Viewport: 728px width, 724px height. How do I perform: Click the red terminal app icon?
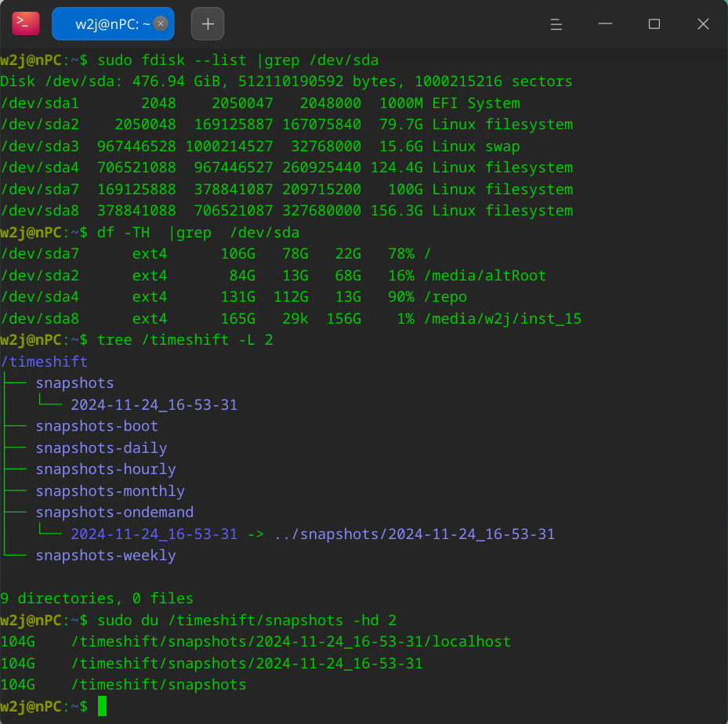tap(26, 24)
